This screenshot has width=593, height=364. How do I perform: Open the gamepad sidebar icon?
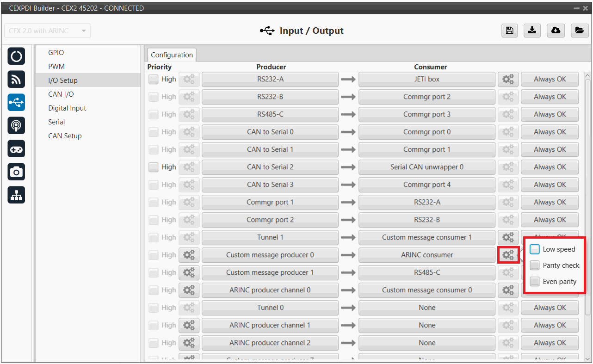[16, 149]
